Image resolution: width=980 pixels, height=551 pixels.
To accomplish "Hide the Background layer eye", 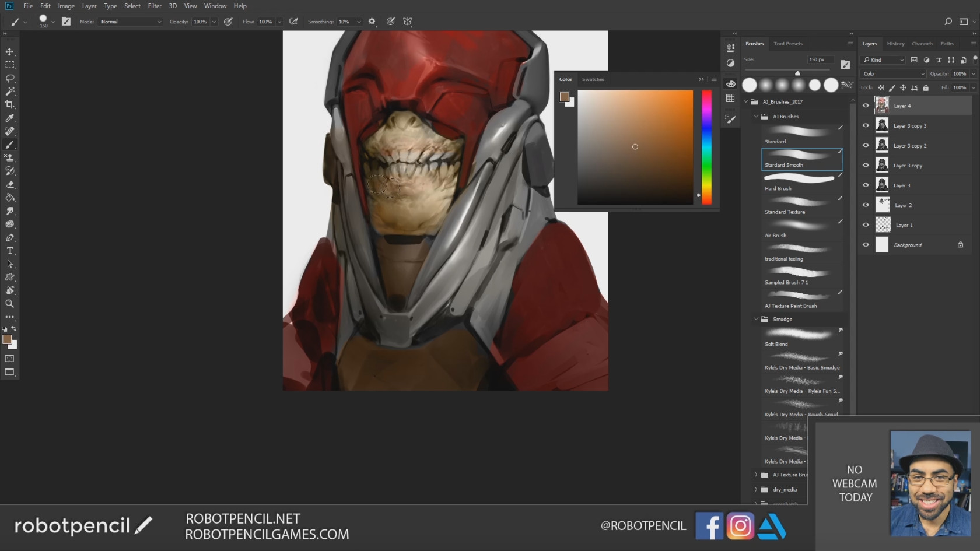I will click(866, 245).
